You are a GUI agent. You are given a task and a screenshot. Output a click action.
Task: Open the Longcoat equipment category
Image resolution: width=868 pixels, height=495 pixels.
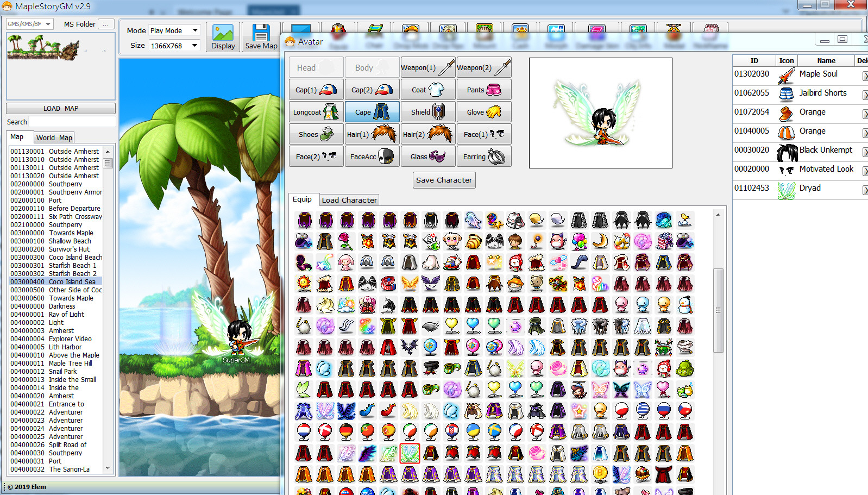316,112
